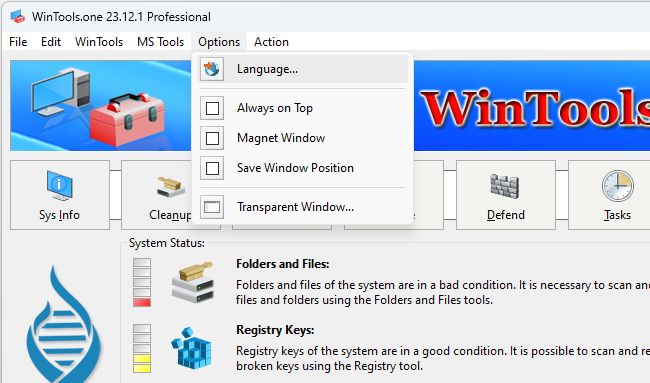This screenshot has height=383, width=650.
Task: Enable Always on Top checkbox
Action: (x=212, y=108)
